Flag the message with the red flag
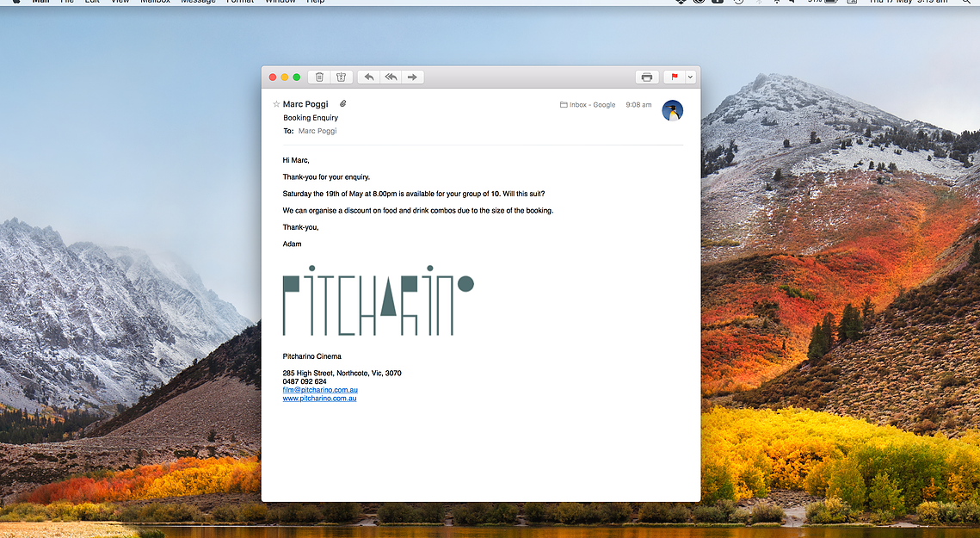The width and height of the screenshot is (980, 538). coord(675,77)
